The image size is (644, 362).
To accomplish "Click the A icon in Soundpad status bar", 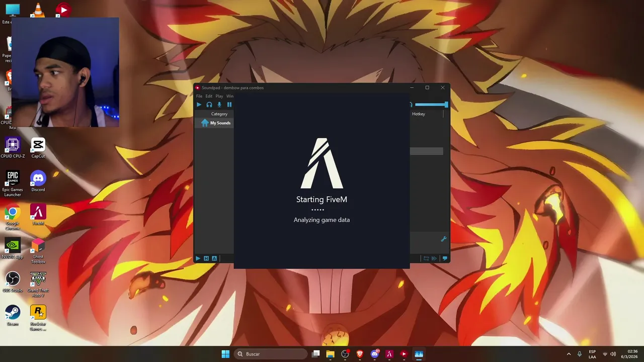I will tap(214, 258).
